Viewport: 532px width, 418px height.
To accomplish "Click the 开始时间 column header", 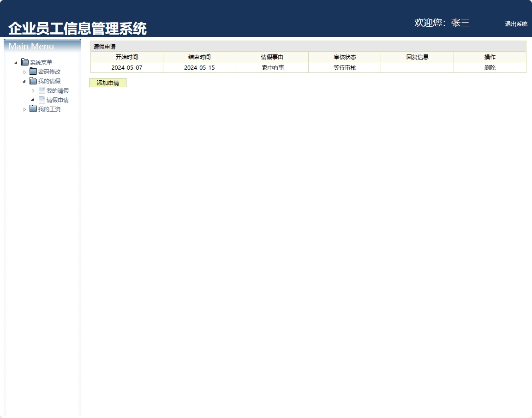I will point(126,56).
